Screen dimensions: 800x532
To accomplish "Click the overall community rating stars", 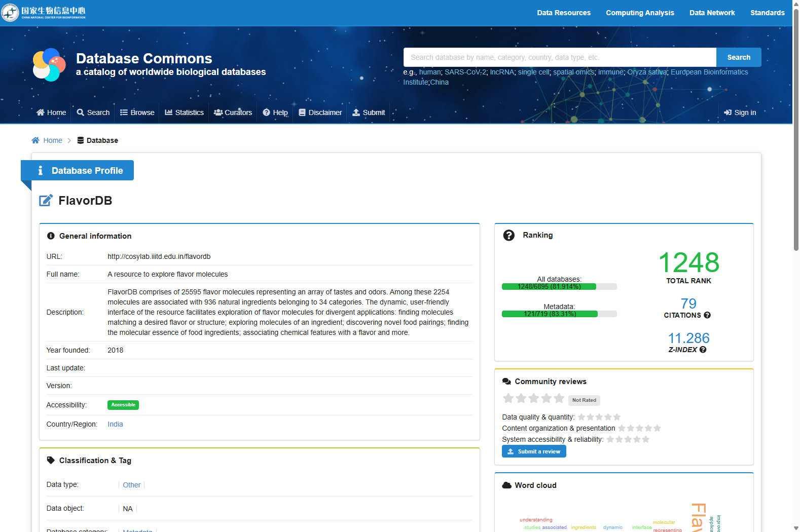I will pos(533,398).
